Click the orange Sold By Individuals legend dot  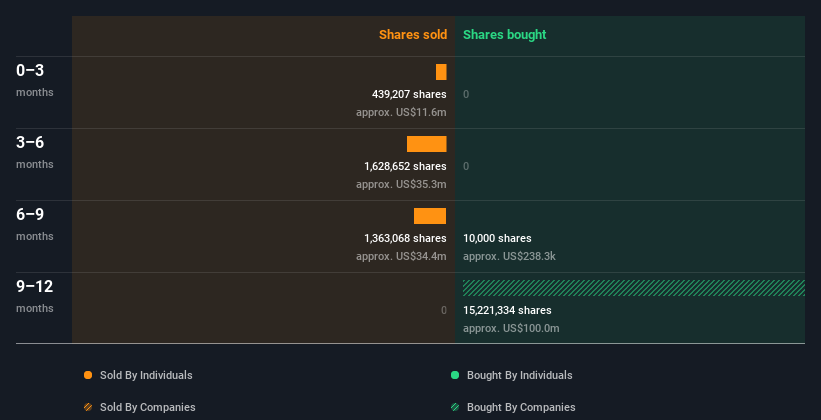pyautogui.click(x=88, y=375)
